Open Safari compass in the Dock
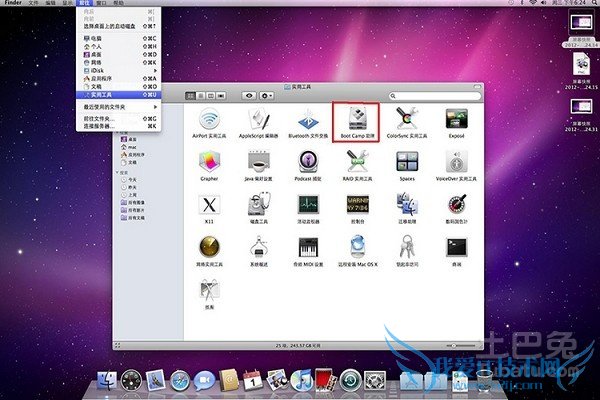 (179, 381)
